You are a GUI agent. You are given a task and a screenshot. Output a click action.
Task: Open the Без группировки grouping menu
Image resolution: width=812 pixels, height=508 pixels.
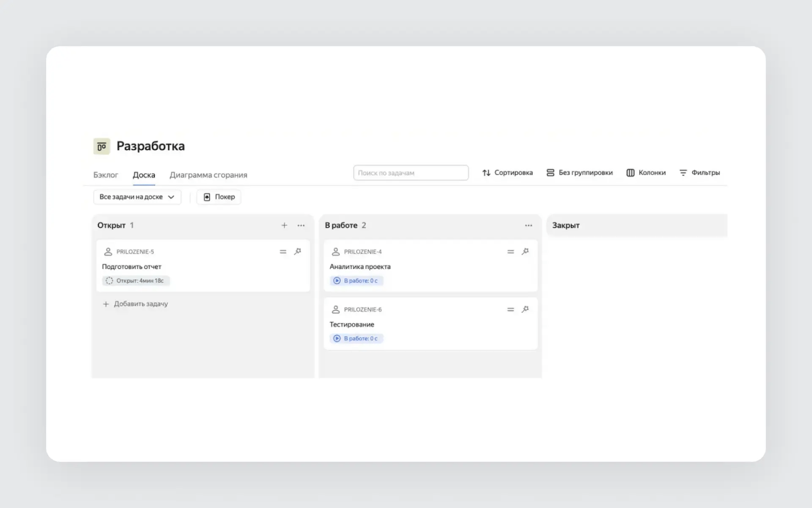[580, 173]
